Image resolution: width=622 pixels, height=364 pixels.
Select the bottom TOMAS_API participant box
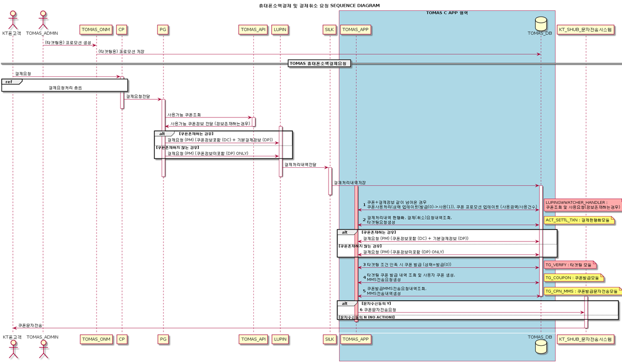click(x=253, y=339)
